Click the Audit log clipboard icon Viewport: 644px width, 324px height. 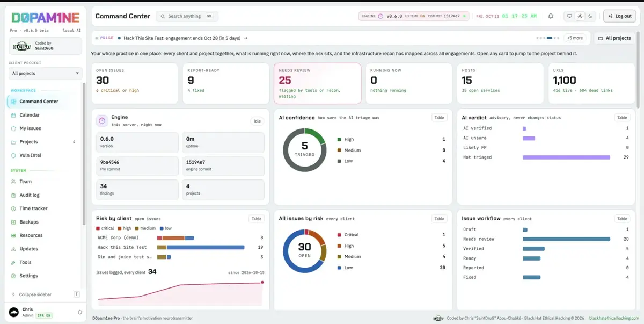click(x=14, y=195)
